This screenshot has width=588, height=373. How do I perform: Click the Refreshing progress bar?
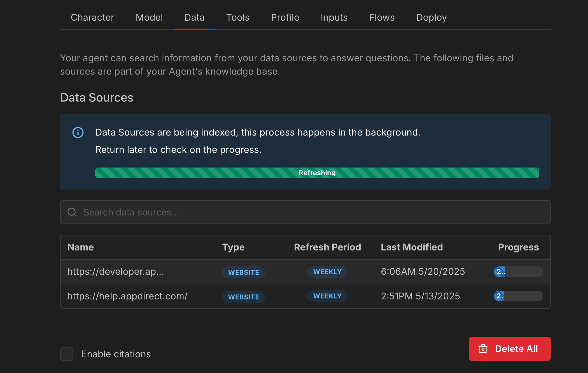(317, 173)
